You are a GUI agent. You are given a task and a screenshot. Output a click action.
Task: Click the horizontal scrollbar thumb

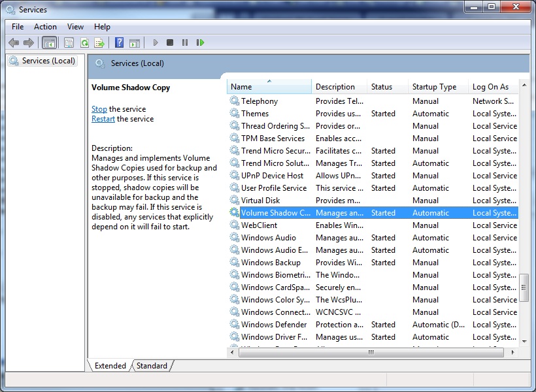click(371, 352)
